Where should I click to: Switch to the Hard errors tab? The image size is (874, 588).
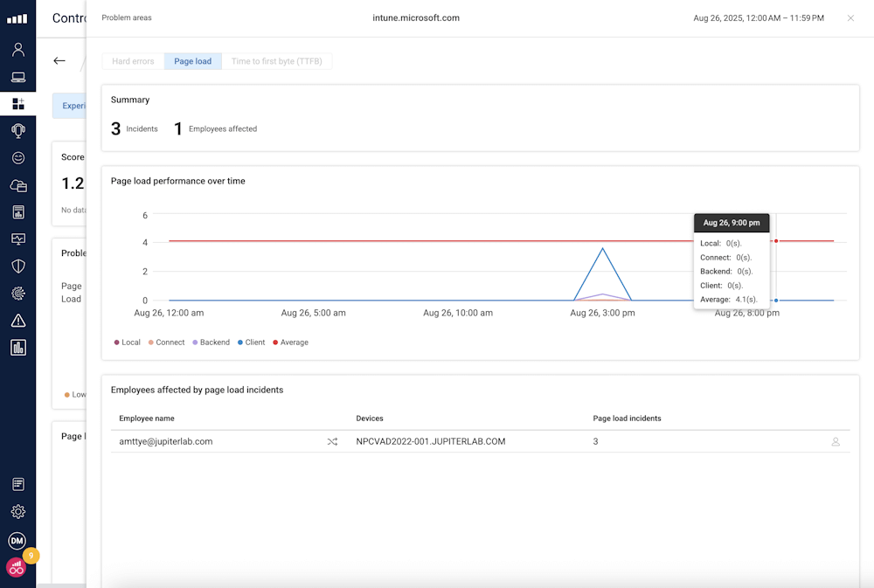pyautogui.click(x=133, y=61)
